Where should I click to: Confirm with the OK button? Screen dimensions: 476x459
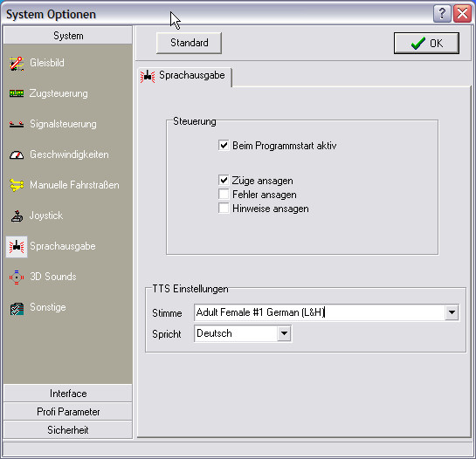[x=426, y=43]
